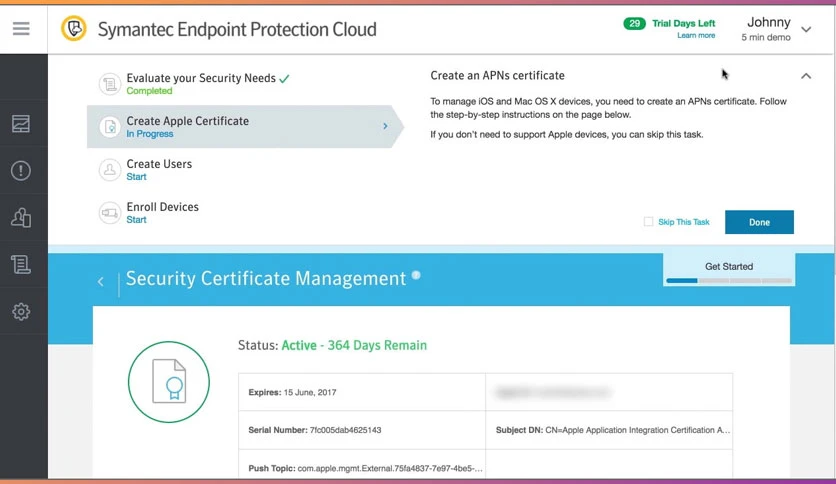836x484 pixels.
Task: Click the info dot beside Security Certificate Management
Action: (416, 275)
